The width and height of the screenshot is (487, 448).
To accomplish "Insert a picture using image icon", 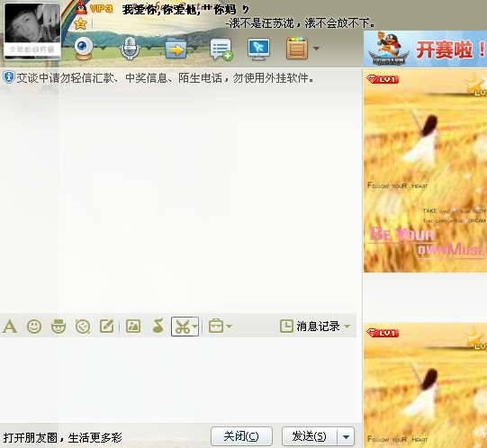I will (133, 327).
